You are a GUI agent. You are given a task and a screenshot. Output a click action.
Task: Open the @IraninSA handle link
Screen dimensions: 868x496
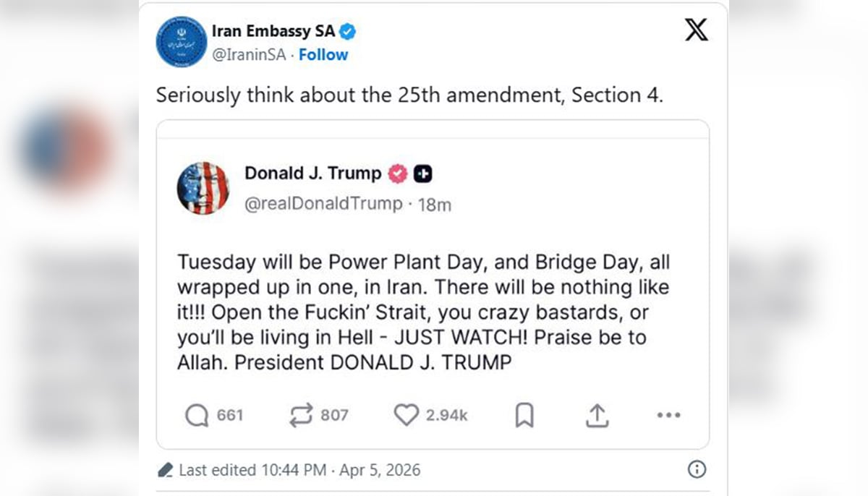pyautogui.click(x=250, y=54)
